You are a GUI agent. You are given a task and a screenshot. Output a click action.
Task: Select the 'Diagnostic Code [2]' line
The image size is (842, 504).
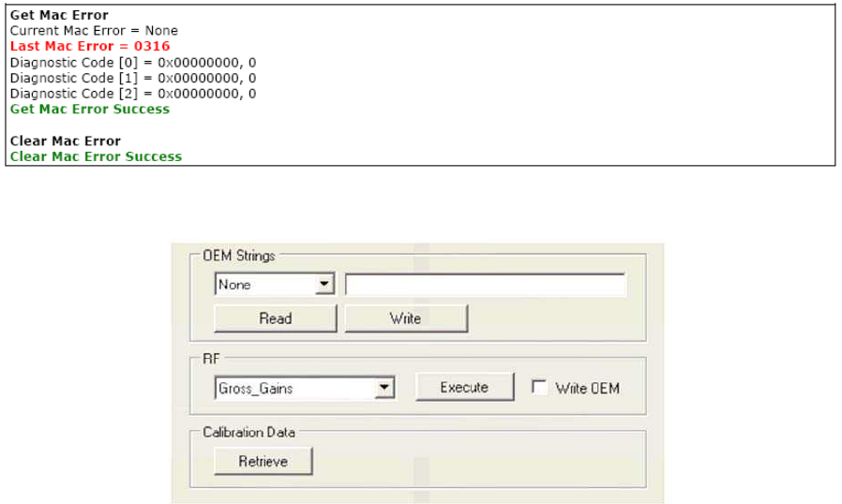click(x=133, y=94)
